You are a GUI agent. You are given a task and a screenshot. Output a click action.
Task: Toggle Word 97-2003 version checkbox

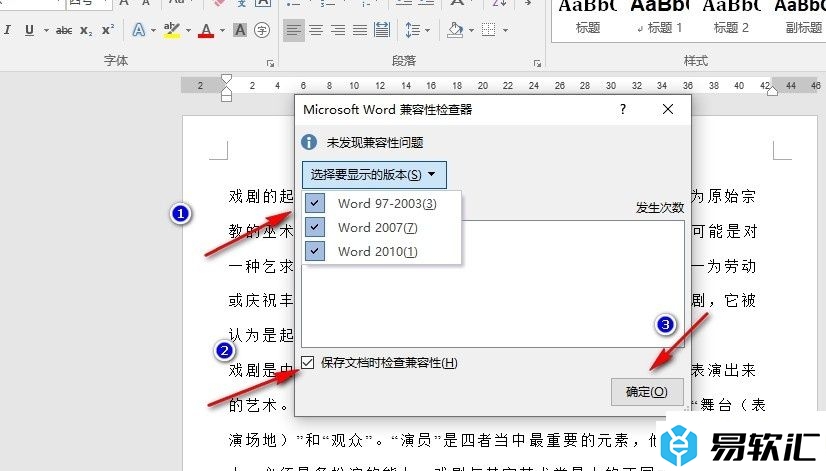(x=314, y=203)
